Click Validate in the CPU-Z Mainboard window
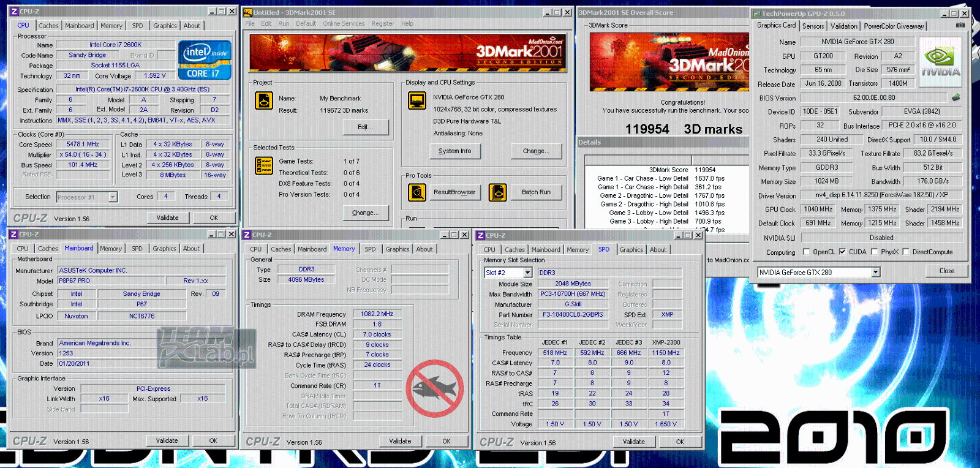The image size is (980, 468). (x=167, y=440)
